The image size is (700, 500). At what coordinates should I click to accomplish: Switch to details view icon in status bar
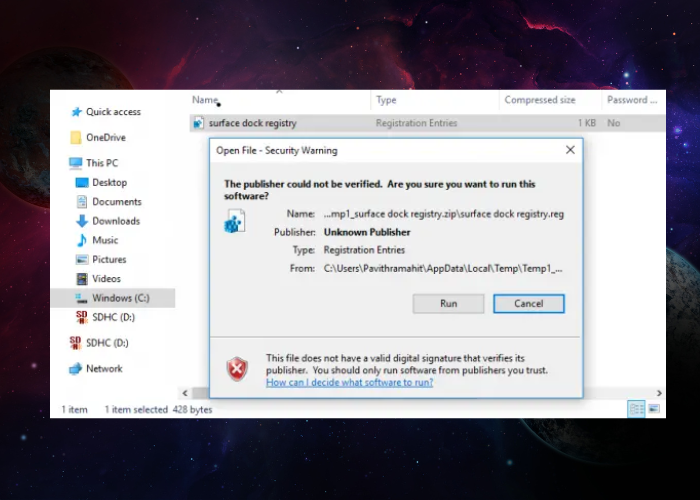point(636,409)
